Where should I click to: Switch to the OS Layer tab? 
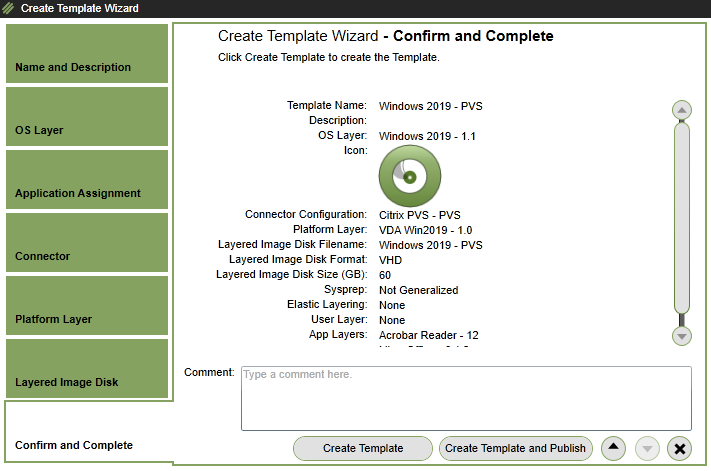point(87,117)
